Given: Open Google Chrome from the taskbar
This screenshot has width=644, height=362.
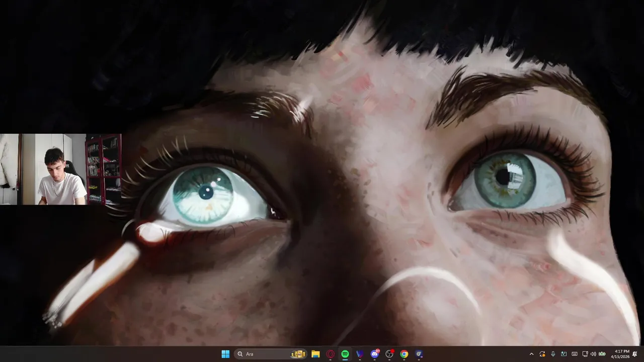Looking at the screenshot, I should pyautogui.click(x=404, y=354).
